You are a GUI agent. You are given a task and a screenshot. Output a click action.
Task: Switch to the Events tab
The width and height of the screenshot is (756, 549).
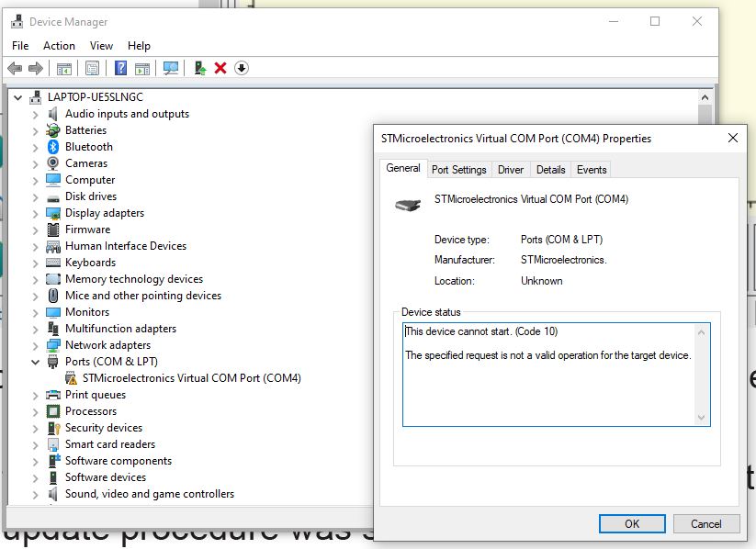tap(592, 170)
